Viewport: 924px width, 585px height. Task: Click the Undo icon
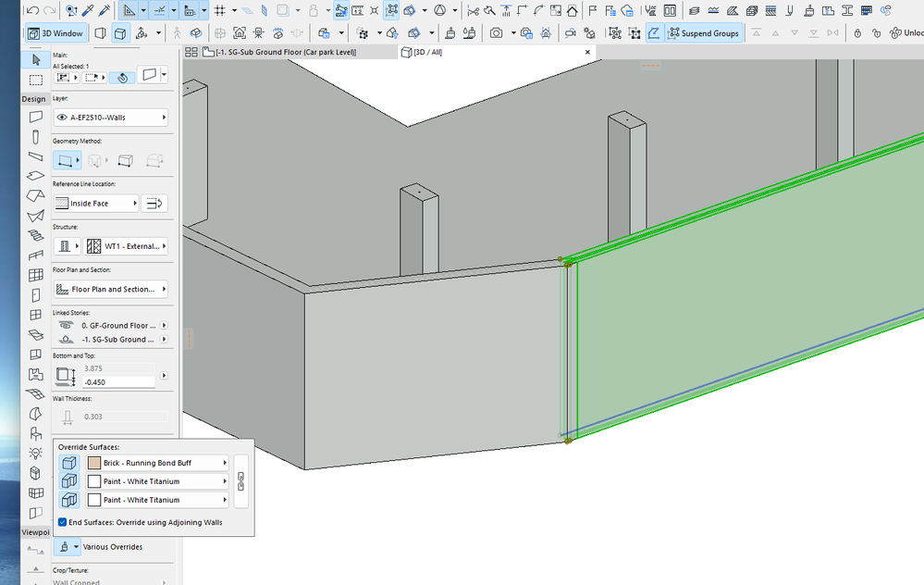[33, 11]
